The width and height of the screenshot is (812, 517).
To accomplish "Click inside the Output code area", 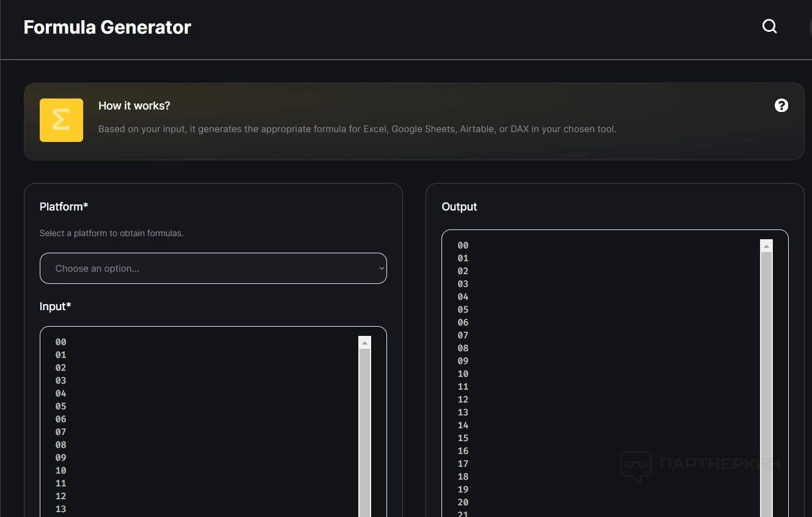I will [x=615, y=374].
